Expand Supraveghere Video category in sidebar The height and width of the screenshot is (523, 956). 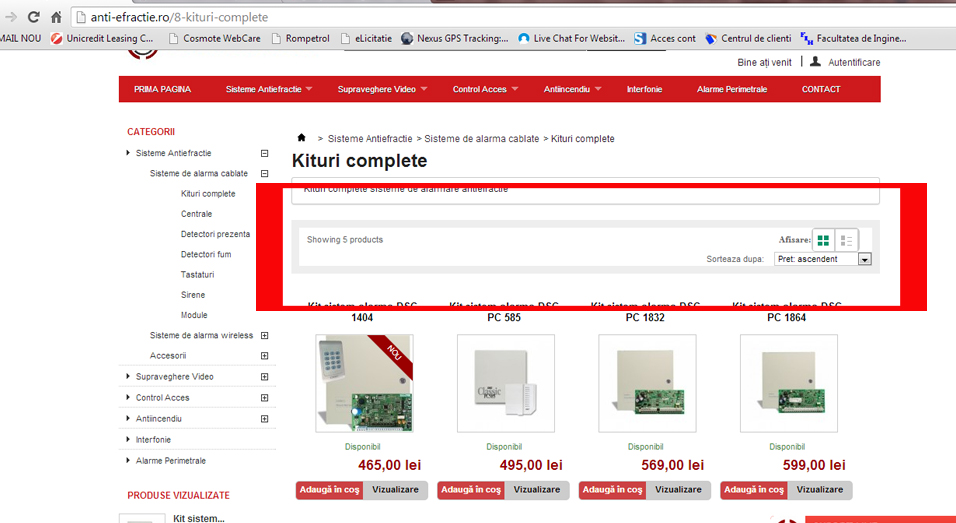(265, 377)
